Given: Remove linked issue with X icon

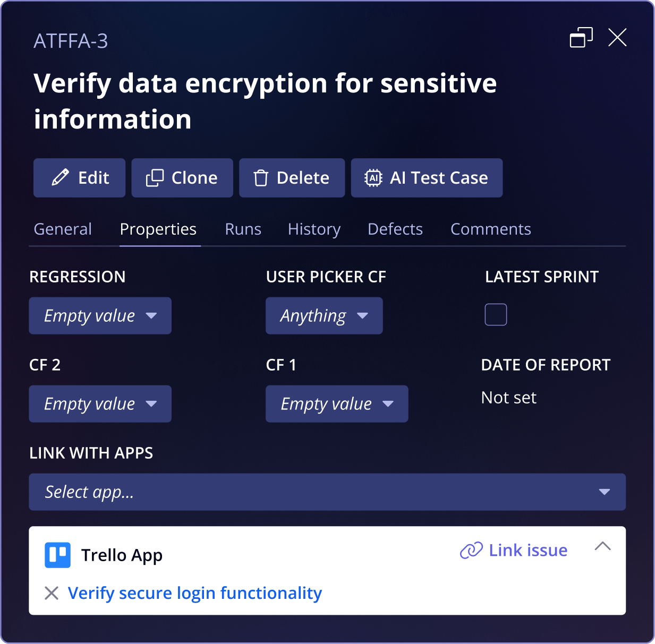Looking at the screenshot, I should point(52,593).
